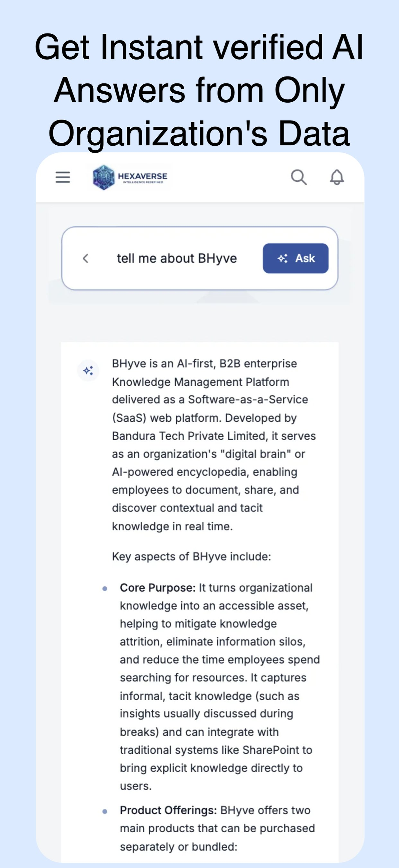Click the 'tell me about BHyve' query field
Screen dimensions: 399x868
click(x=177, y=259)
